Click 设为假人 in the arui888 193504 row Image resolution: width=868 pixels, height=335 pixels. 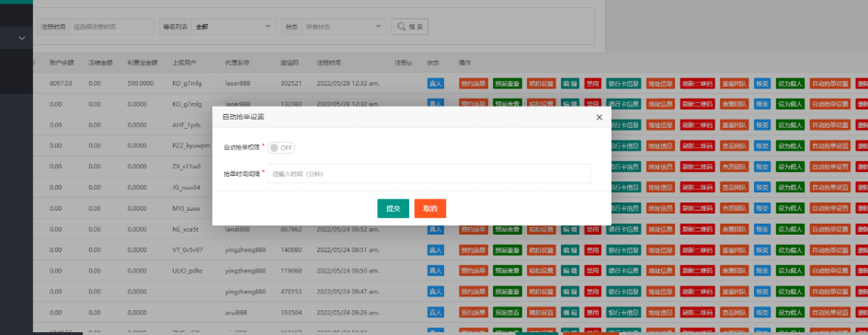click(x=790, y=312)
